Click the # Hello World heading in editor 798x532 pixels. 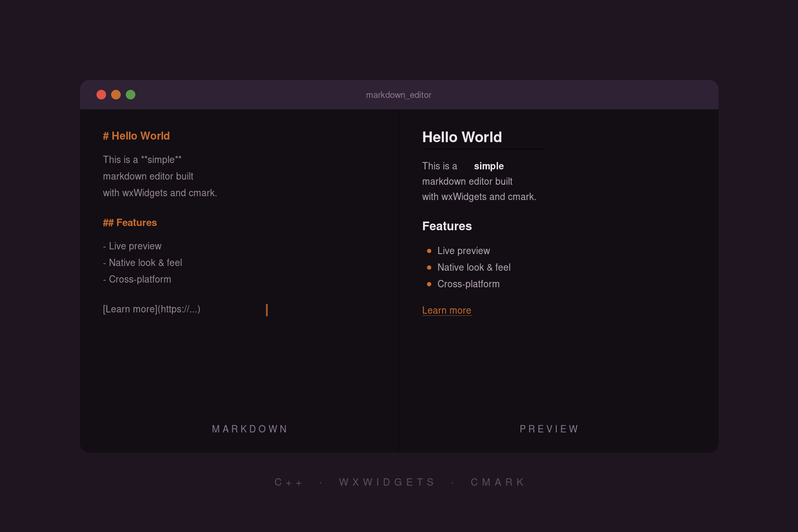coord(136,136)
